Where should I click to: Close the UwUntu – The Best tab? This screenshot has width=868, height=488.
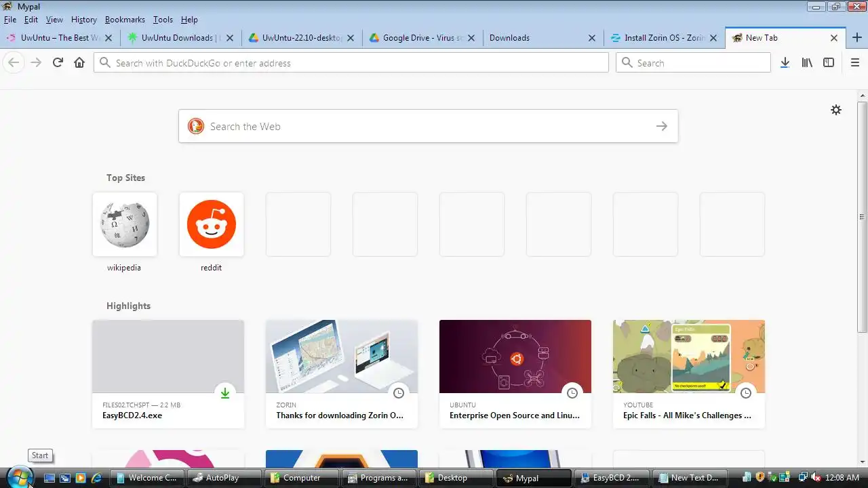pyautogui.click(x=108, y=38)
